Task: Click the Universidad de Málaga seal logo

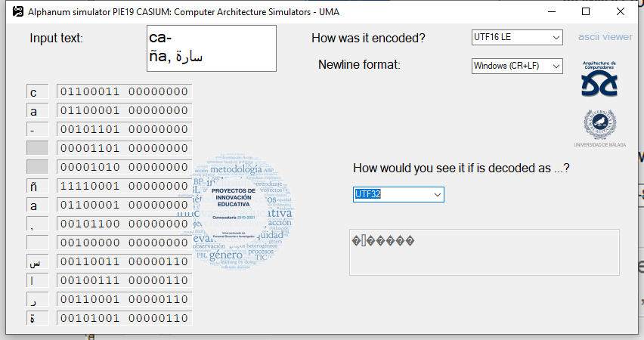Action: click(599, 125)
